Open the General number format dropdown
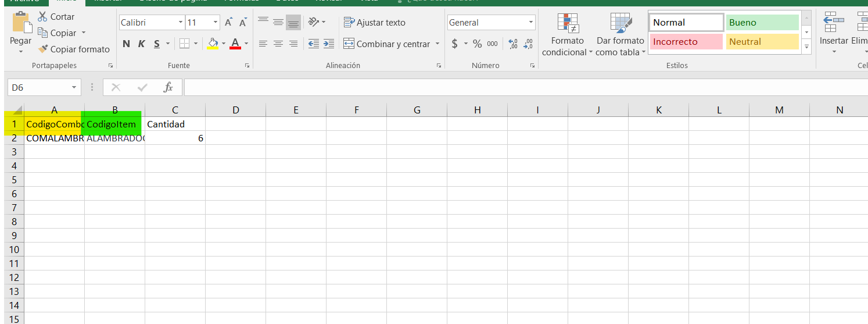The height and width of the screenshot is (324, 868). (x=531, y=23)
